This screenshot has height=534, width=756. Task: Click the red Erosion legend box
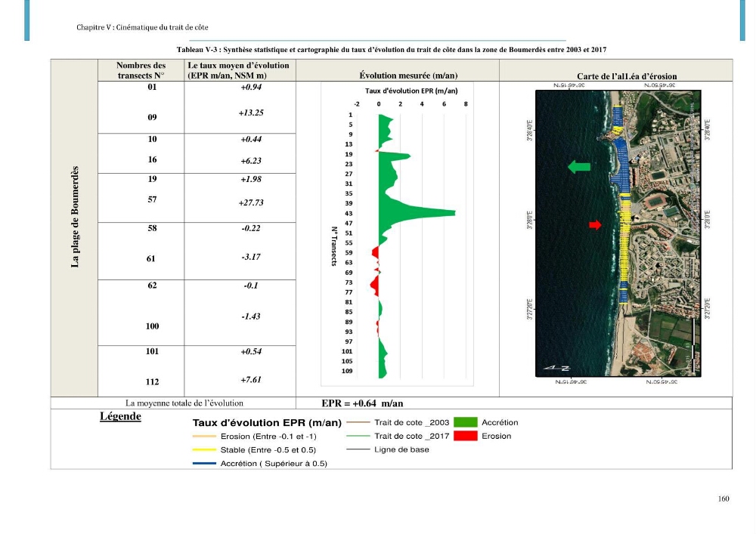point(465,436)
